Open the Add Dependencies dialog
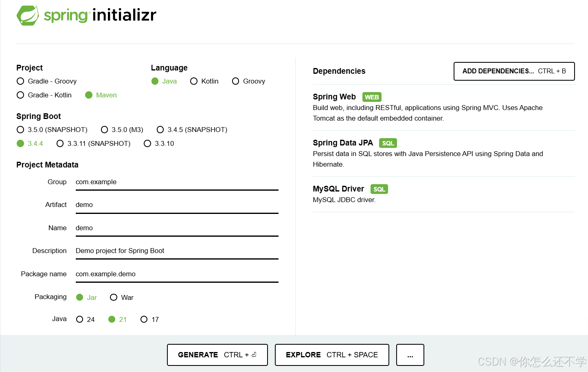The width and height of the screenshot is (588, 372). (514, 71)
